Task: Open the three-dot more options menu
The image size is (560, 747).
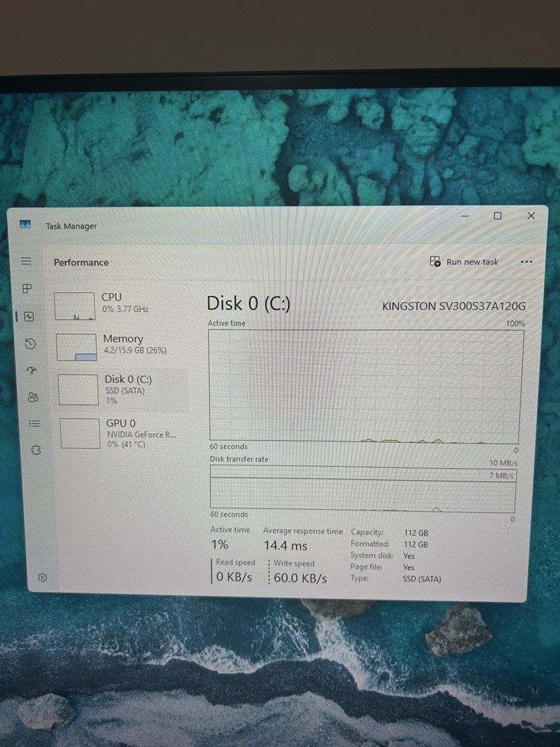Action: pos(526,261)
